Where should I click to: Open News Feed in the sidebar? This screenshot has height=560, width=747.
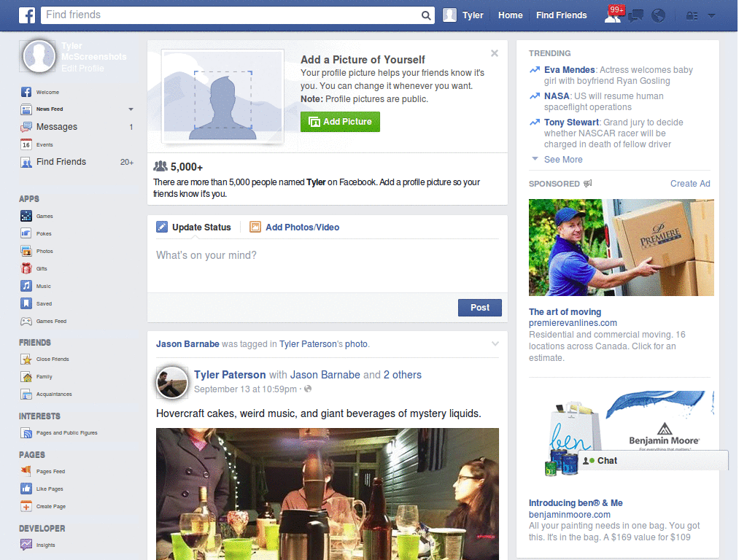[x=50, y=109]
